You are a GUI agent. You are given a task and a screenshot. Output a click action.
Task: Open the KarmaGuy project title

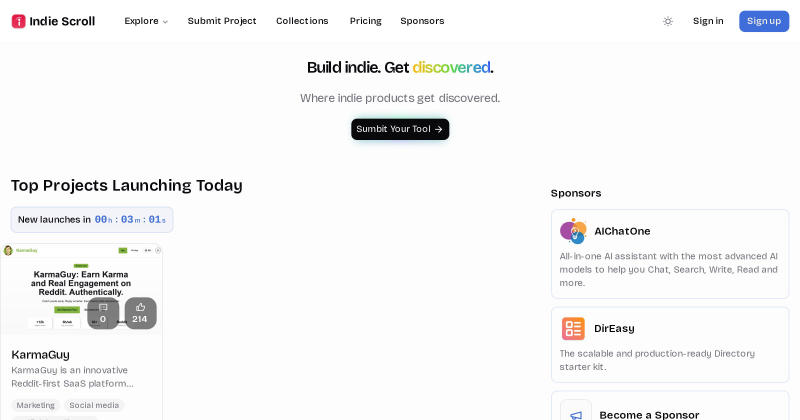[40, 354]
